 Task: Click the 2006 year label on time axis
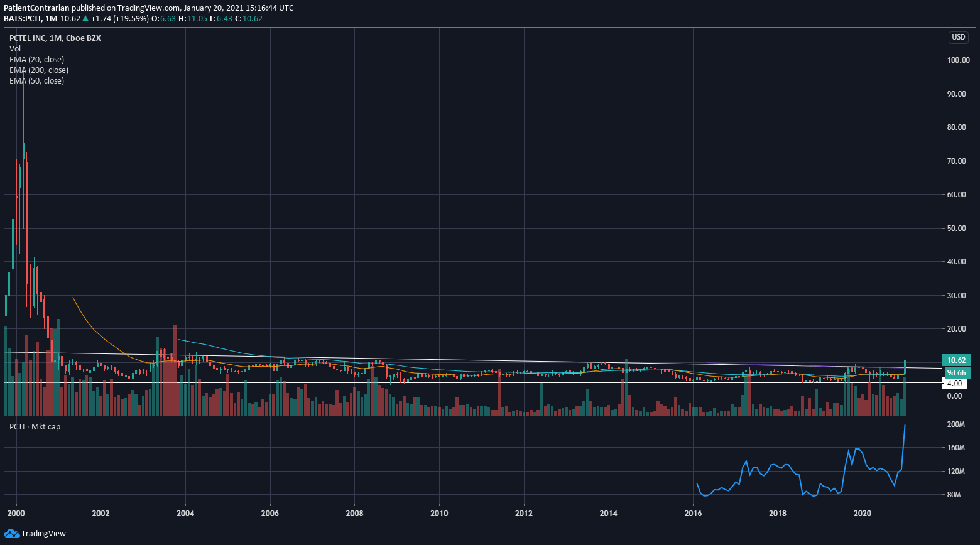pyautogui.click(x=270, y=513)
